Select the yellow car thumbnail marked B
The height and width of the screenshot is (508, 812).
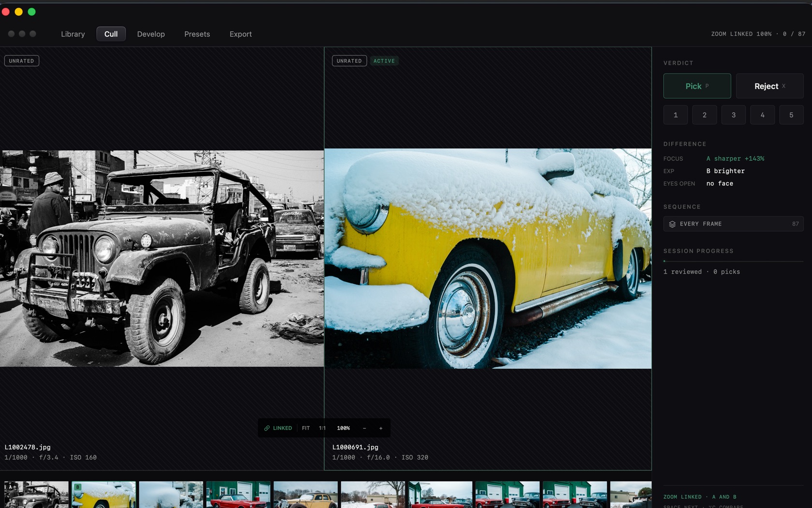click(103, 494)
